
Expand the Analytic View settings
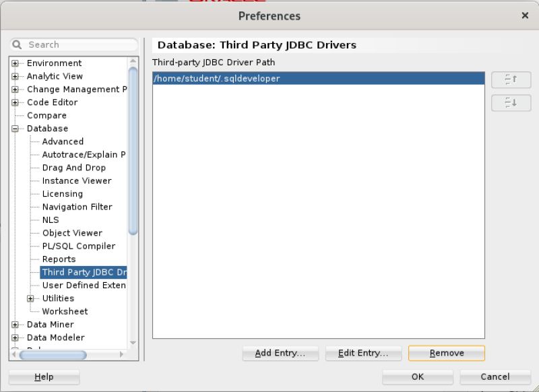point(14,75)
